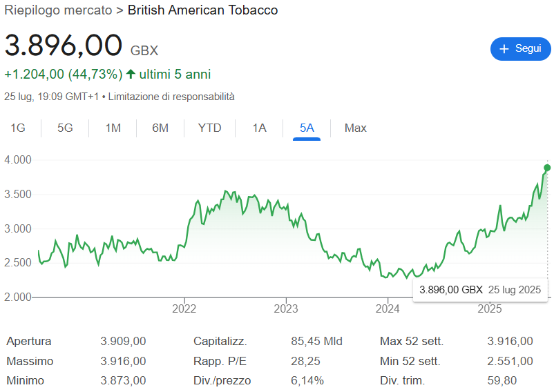Switch to the 5G time range tab
This screenshot has height=392, width=554.
coord(65,128)
